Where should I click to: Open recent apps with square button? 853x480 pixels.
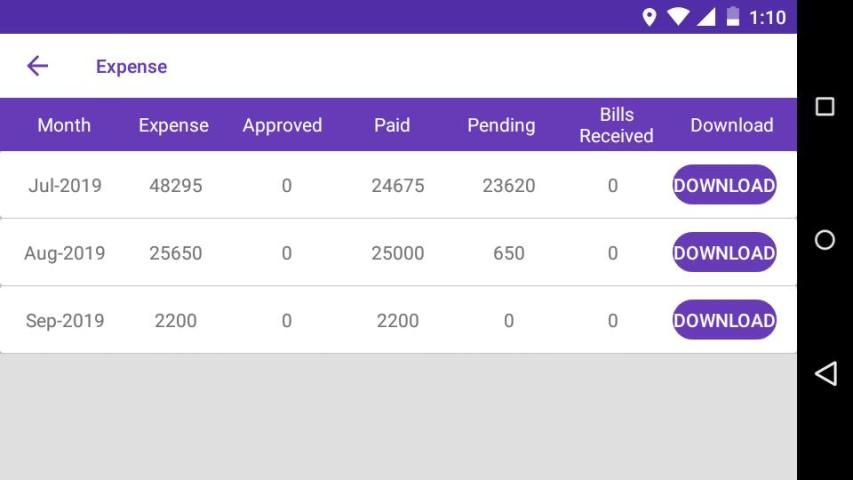pos(825,107)
